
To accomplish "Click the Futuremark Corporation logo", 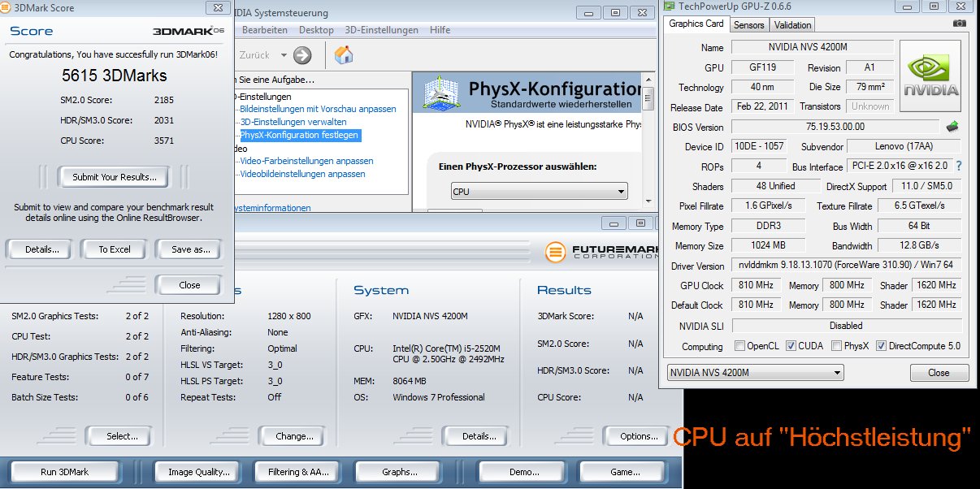I will coord(600,251).
